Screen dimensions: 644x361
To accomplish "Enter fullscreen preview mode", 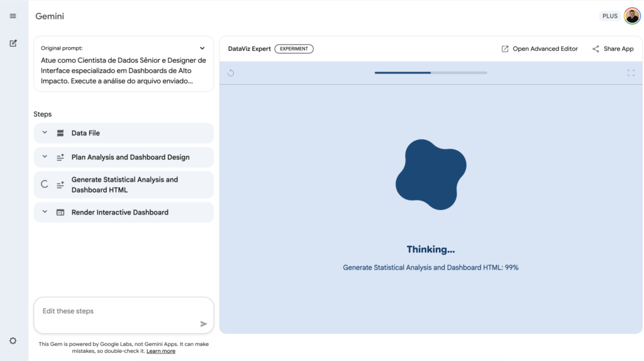I will (631, 73).
